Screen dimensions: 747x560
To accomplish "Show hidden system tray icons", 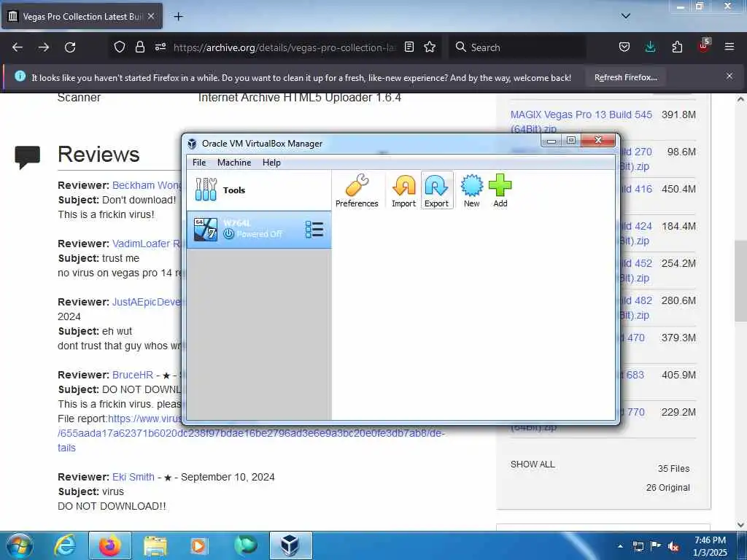I will pyautogui.click(x=620, y=546).
